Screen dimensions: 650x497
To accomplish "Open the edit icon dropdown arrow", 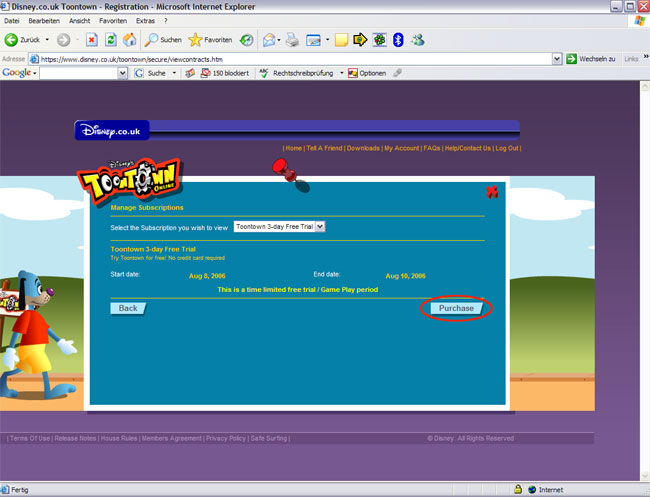I will tap(327, 40).
